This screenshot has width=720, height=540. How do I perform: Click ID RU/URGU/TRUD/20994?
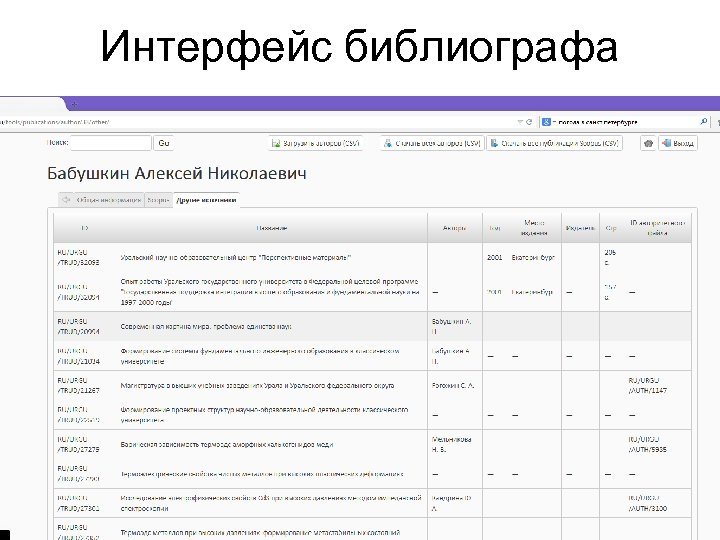pyautogui.click(x=78, y=326)
